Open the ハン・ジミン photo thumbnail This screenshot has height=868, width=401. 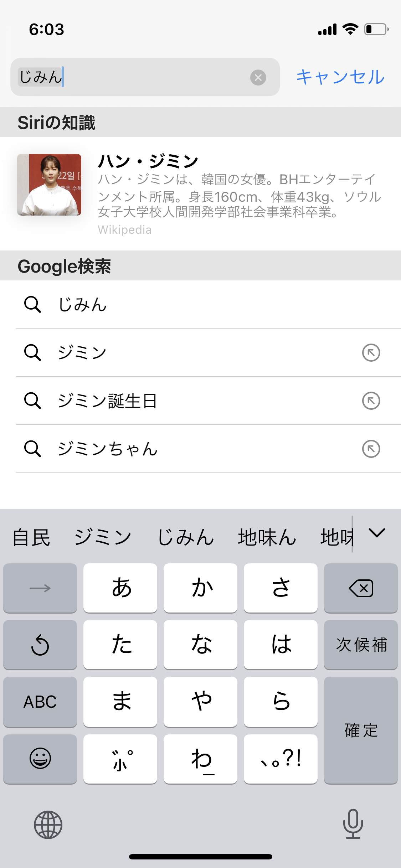pyautogui.click(x=49, y=185)
